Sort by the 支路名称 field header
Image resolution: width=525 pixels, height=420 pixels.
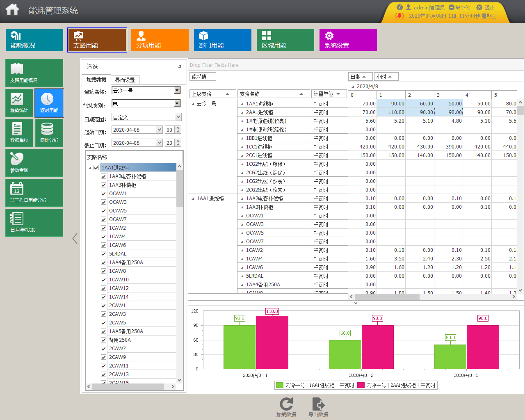273,94
